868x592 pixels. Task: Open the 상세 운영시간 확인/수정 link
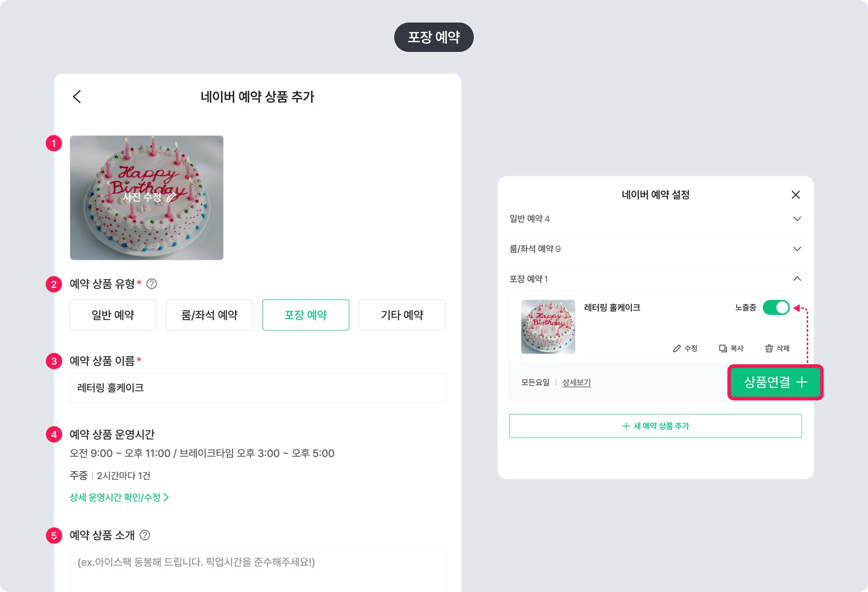point(119,497)
